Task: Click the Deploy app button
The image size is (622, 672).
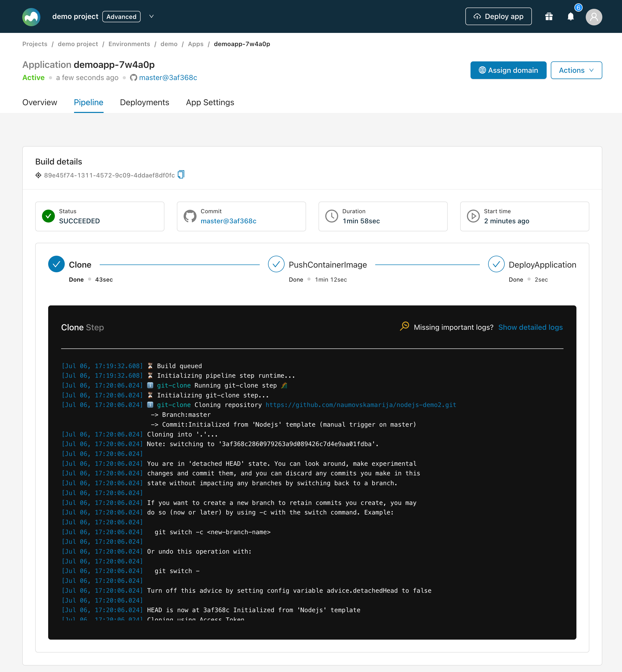Action: click(x=498, y=17)
